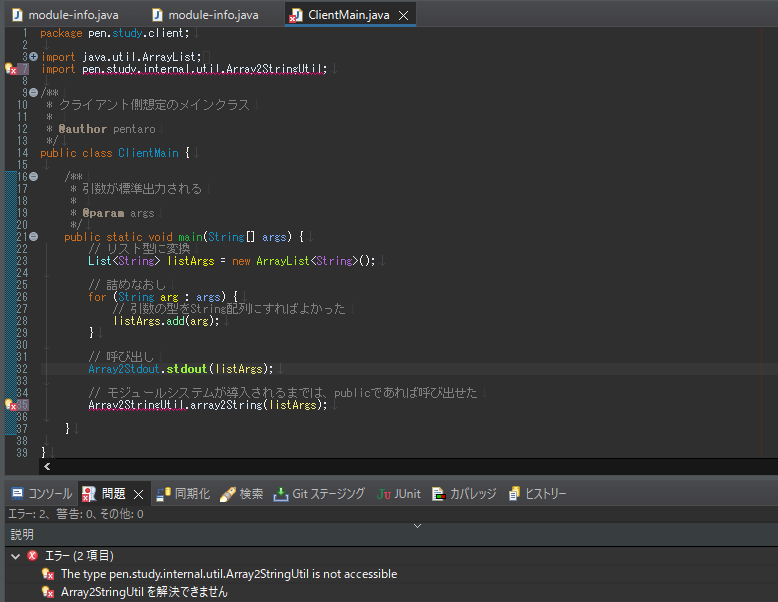Select the 'Array2StringUtil を解決できません' error entry
Viewport: 778px width, 602px height.
tap(144, 592)
